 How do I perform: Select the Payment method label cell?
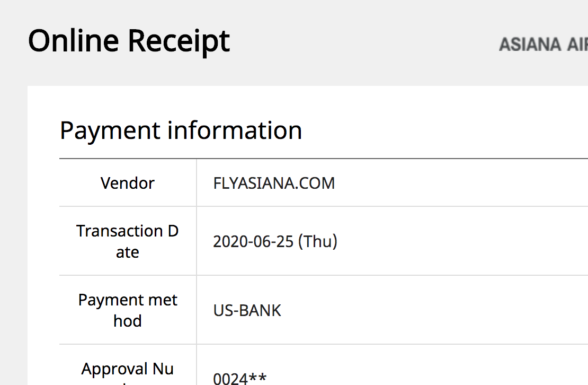point(128,310)
